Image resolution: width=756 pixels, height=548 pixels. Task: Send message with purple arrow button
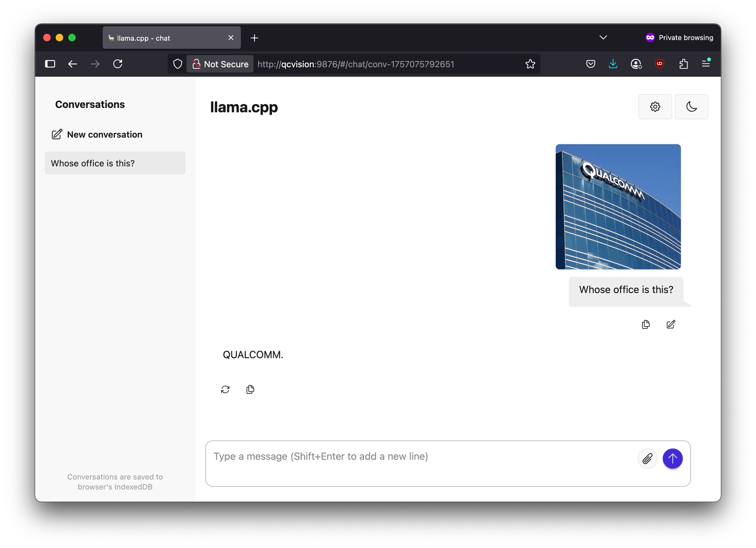point(672,459)
